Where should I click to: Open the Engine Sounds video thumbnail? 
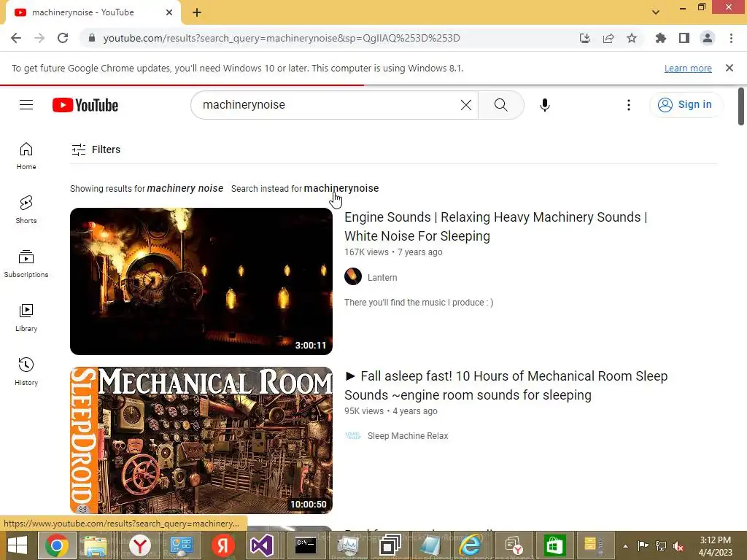[201, 281]
